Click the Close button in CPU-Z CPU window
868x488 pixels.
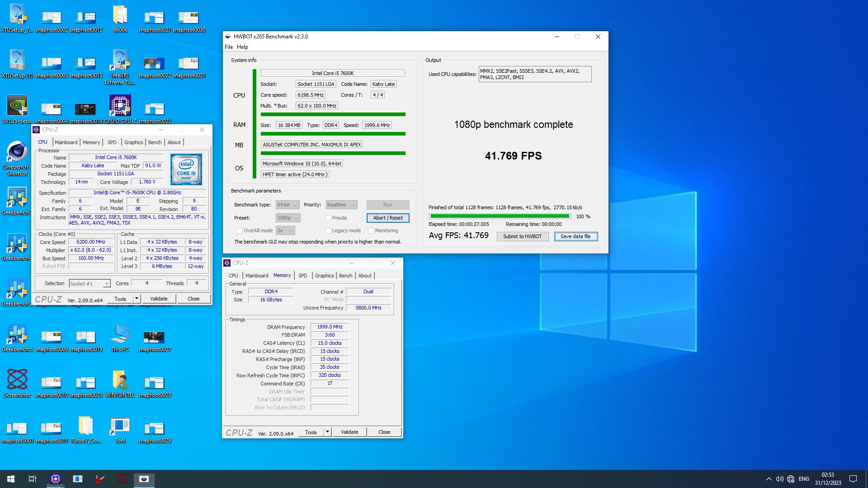193,299
